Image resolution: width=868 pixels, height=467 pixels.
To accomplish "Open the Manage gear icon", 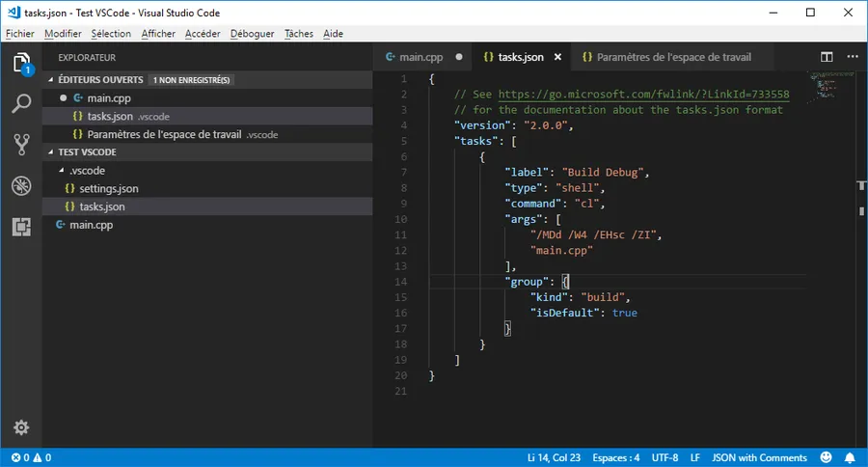I will coord(21,427).
